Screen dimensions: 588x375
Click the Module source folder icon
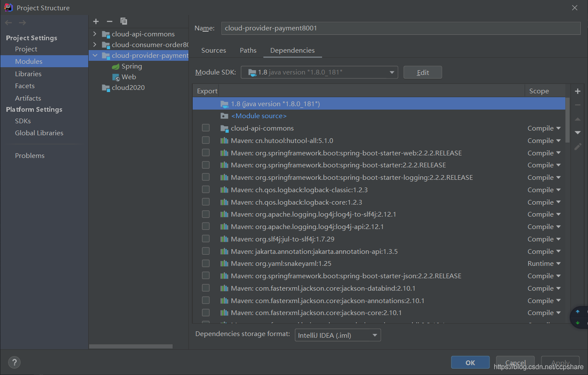click(224, 116)
